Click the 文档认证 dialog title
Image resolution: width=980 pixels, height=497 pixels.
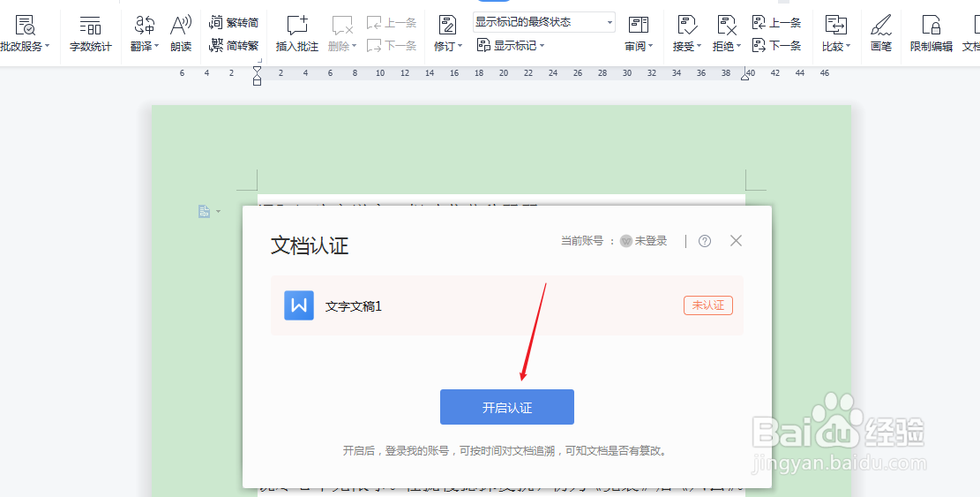pos(310,245)
